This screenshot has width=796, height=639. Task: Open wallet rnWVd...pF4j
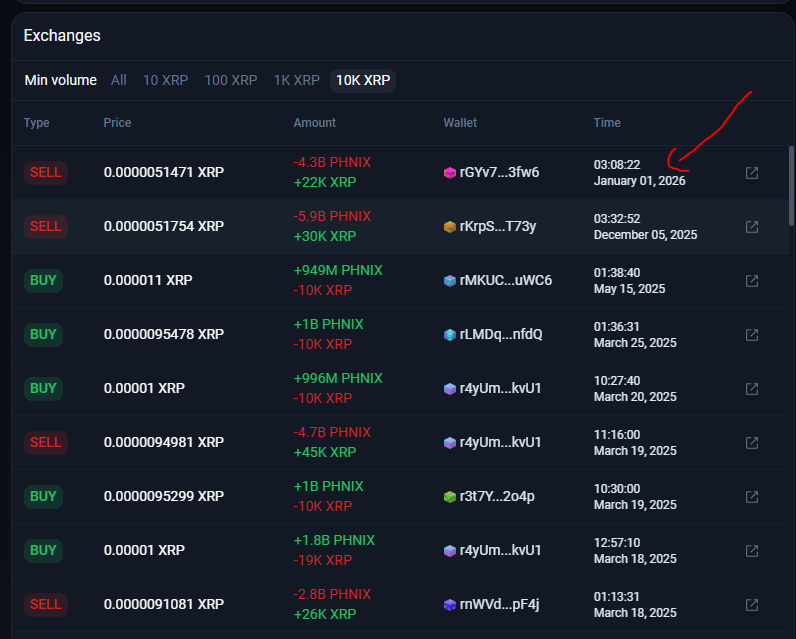coord(500,604)
